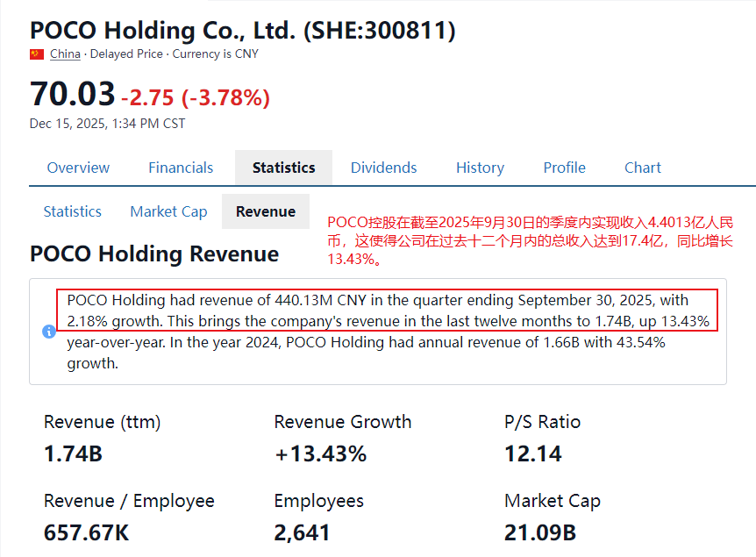Image resolution: width=756 pixels, height=557 pixels.
Task: Click the China flag icon
Action: (37, 54)
